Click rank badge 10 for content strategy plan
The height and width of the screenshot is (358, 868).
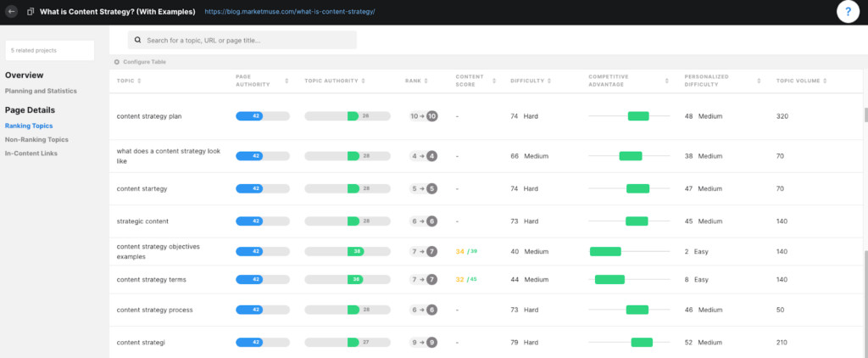pyautogui.click(x=432, y=116)
